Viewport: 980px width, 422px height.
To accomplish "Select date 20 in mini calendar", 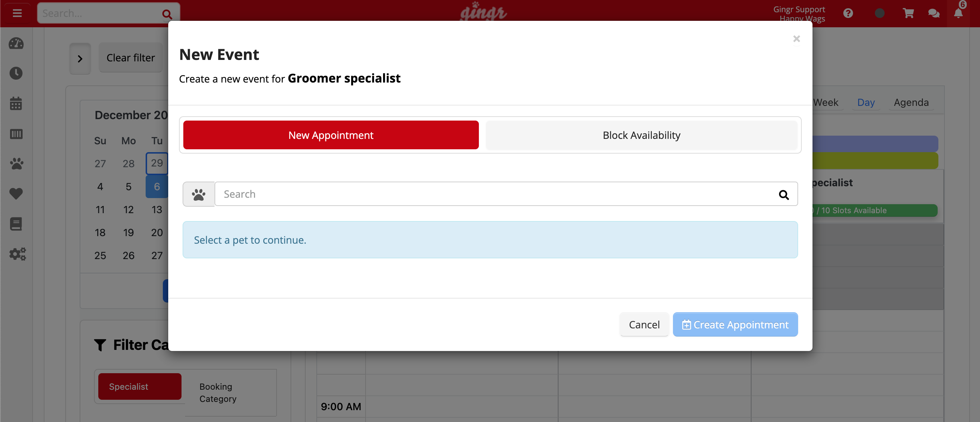I will [x=157, y=233].
